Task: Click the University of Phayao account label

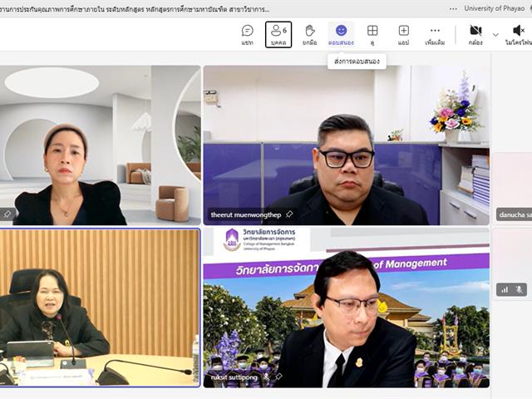Action: tap(494, 8)
